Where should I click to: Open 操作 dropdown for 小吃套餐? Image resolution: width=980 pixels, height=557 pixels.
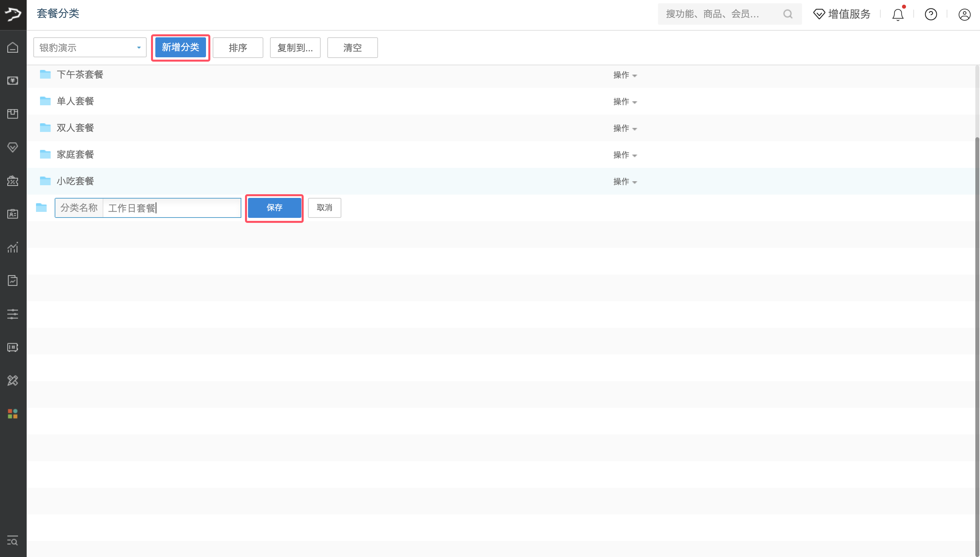point(625,182)
